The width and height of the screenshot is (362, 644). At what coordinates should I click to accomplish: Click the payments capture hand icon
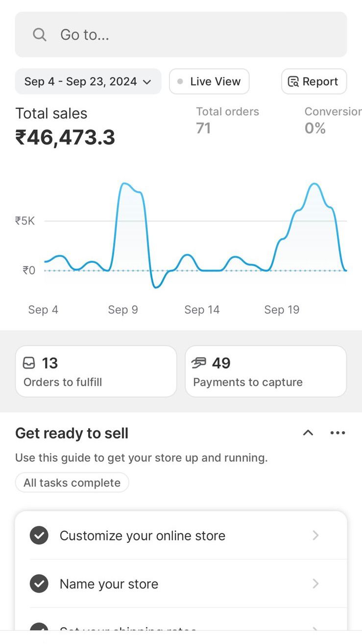pyautogui.click(x=199, y=363)
